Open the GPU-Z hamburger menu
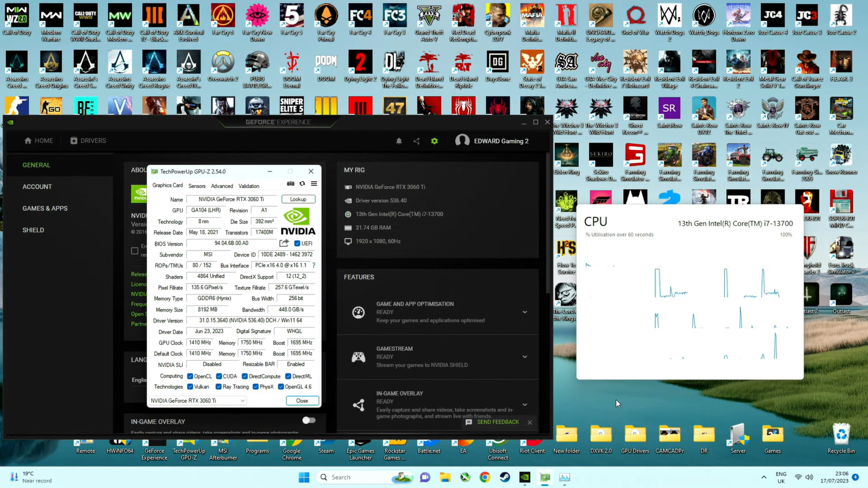 [314, 184]
